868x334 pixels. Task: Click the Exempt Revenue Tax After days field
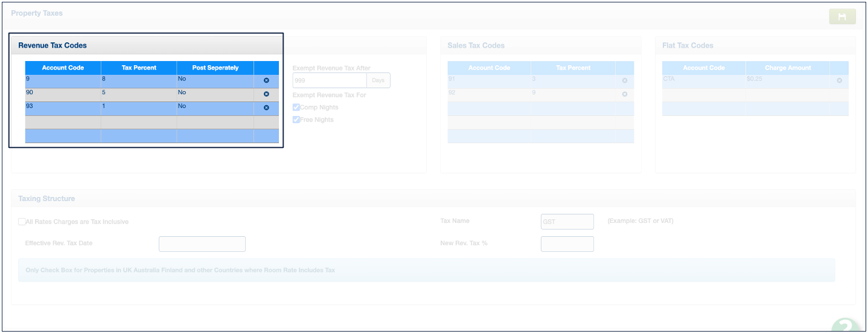330,80
